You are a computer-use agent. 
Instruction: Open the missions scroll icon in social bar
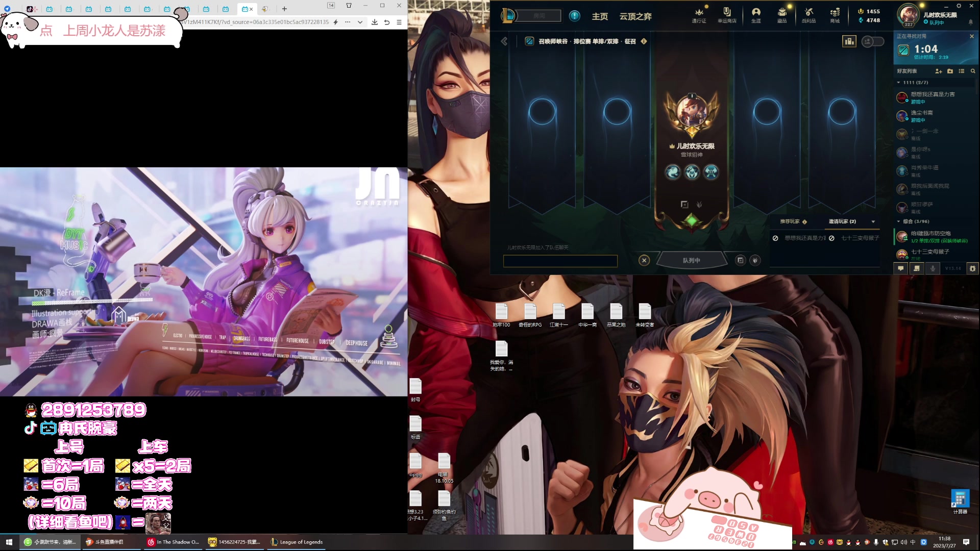pos(917,268)
